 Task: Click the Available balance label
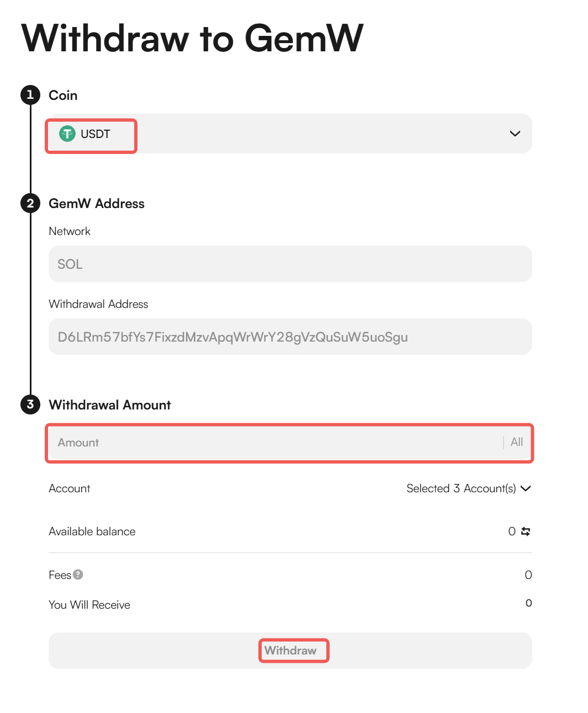(x=92, y=531)
